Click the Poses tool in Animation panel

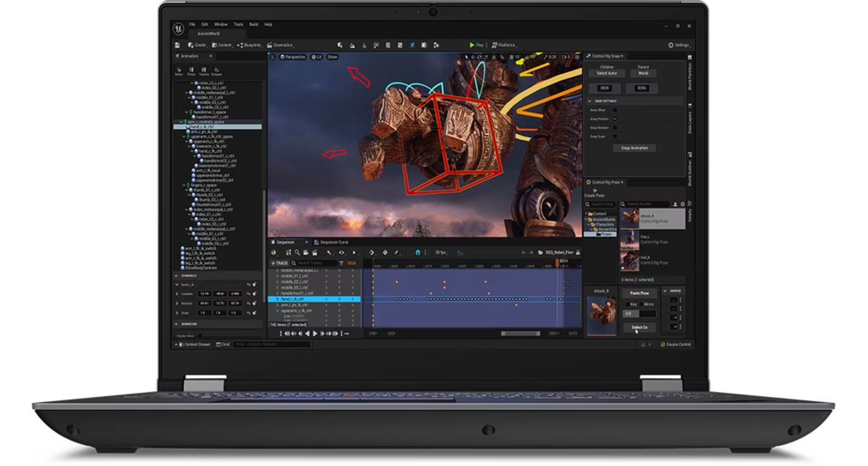pos(192,72)
